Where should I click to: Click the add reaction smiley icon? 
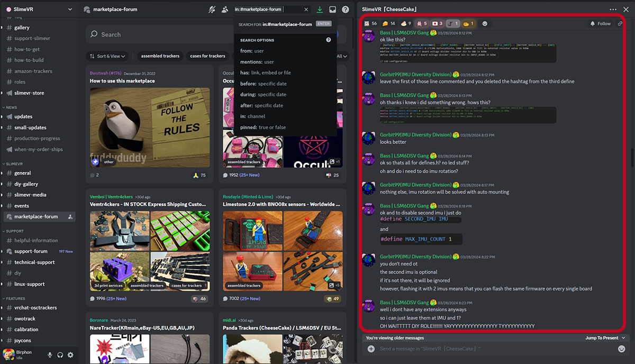coord(485,24)
